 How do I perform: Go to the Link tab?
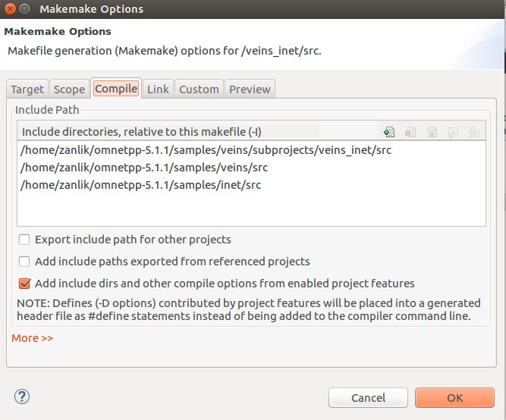(x=158, y=89)
